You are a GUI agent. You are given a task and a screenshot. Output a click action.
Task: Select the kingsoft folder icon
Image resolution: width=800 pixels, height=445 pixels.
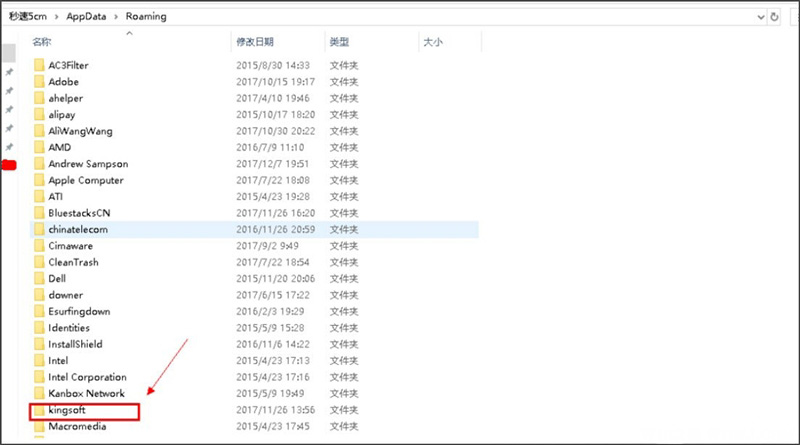tap(39, 410)
